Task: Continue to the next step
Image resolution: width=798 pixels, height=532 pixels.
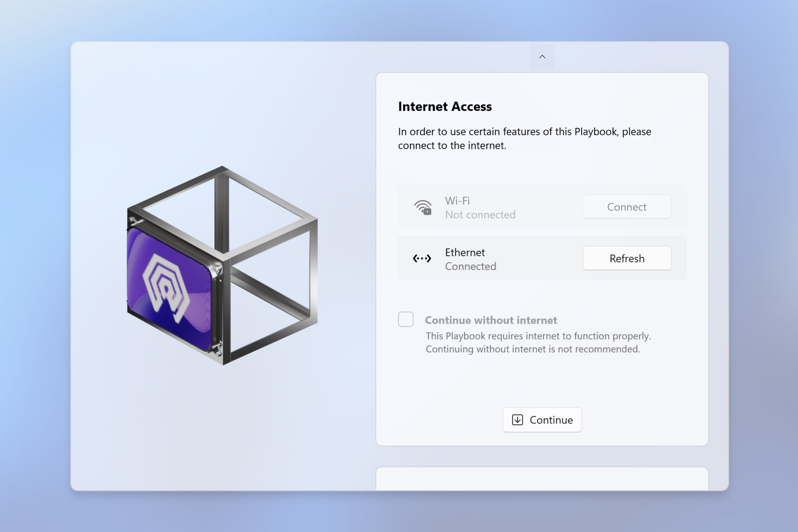Action: coord(542,420)
